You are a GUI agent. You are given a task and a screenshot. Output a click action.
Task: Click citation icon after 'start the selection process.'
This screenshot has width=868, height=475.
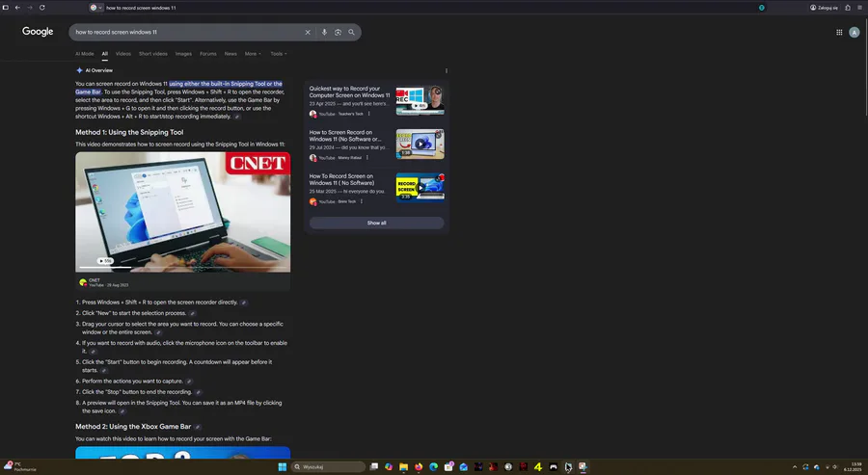(x=192, y=313)
